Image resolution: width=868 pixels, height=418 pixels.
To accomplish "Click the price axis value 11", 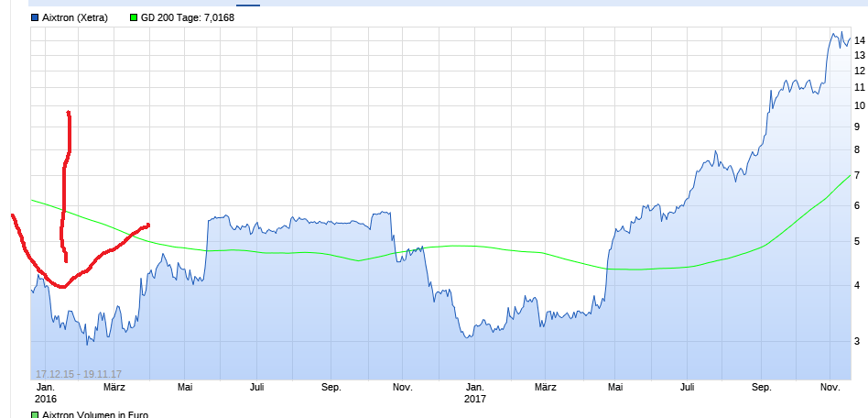I will pos(860,87).
